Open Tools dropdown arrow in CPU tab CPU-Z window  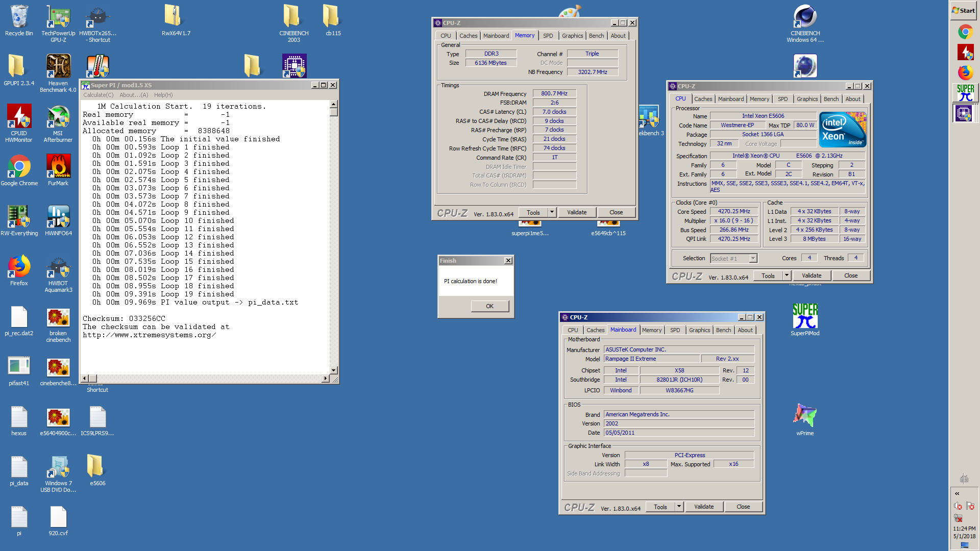tap(787, 275)
